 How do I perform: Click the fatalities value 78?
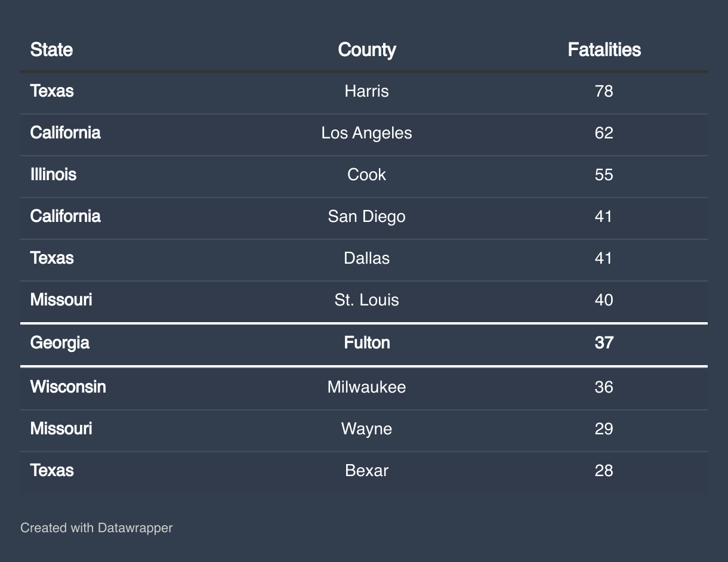coord(604,91)
